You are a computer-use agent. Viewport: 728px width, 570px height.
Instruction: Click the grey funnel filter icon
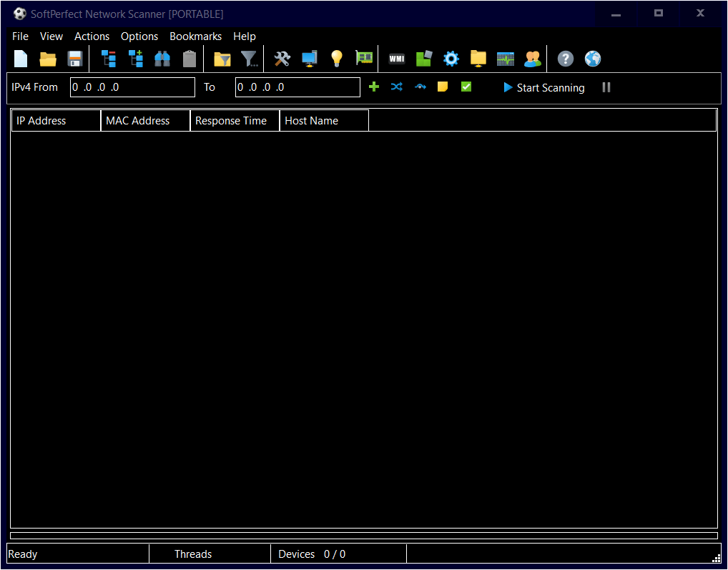pos(250,59)
